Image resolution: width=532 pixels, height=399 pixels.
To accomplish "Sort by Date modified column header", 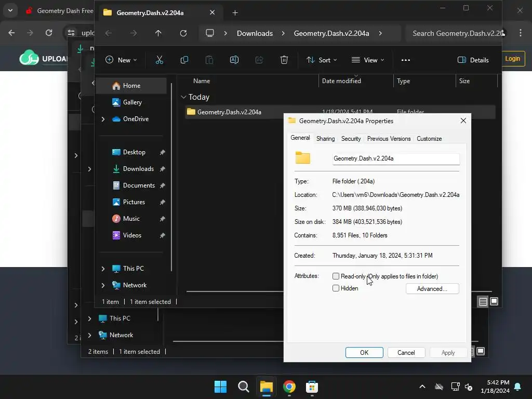I will (356, 81).
